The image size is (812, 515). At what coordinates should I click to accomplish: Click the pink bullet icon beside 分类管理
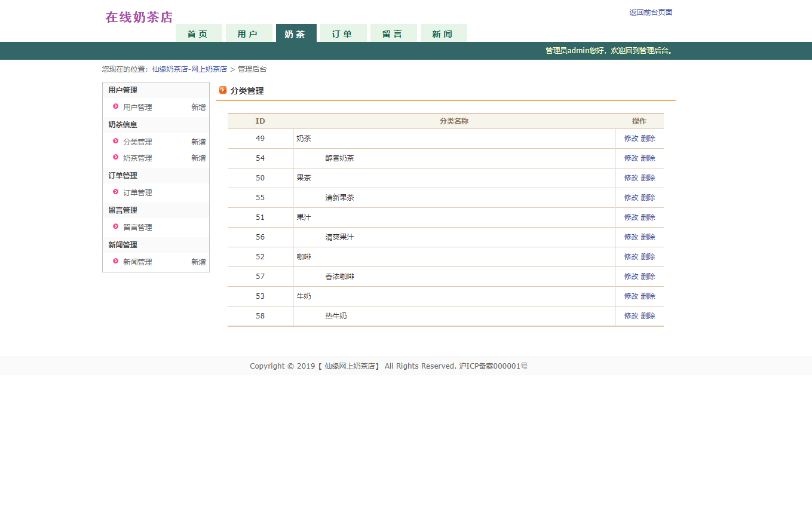[x=116, y=141]
